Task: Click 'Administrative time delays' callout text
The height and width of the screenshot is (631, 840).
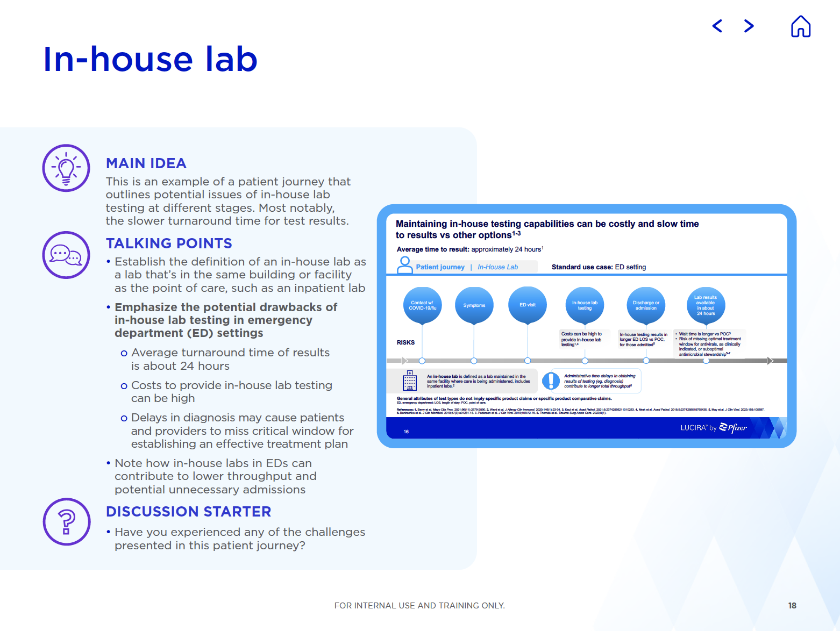Action: [x=600, y=381]
